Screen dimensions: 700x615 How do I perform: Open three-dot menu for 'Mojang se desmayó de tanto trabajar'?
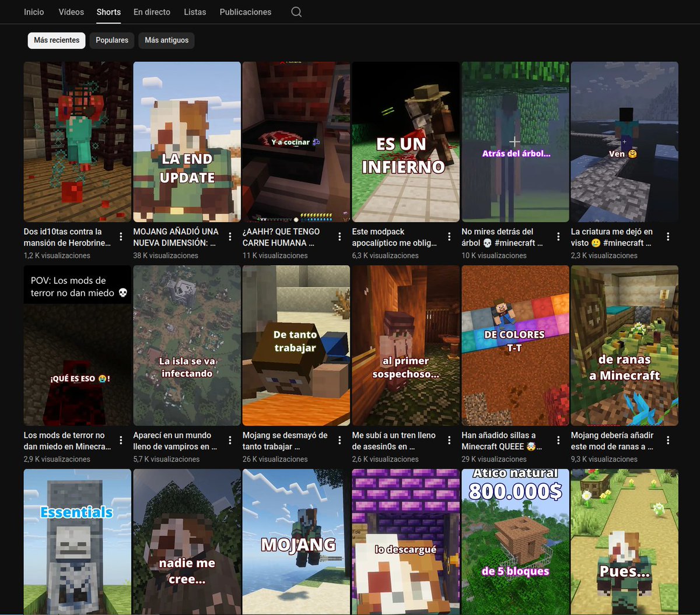340,440
